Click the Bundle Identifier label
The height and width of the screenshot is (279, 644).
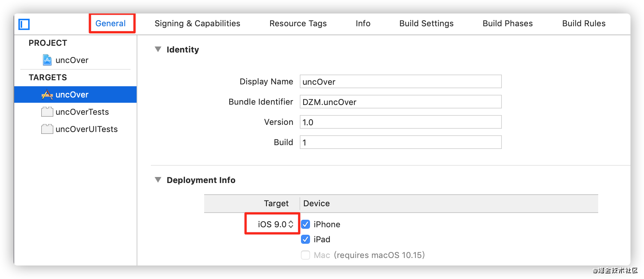pos(261,102)
